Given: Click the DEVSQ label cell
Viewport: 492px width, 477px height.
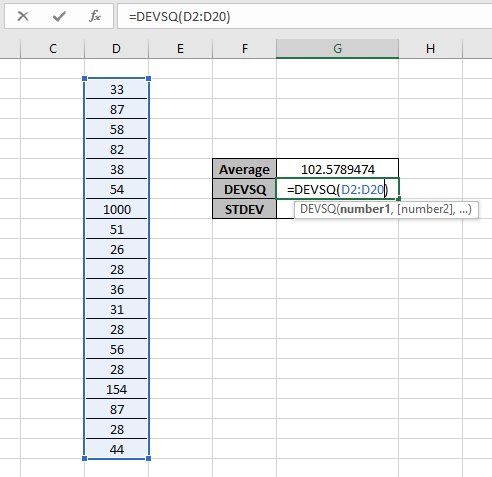Looking at the screenshot, I should (x=244, y=189).
